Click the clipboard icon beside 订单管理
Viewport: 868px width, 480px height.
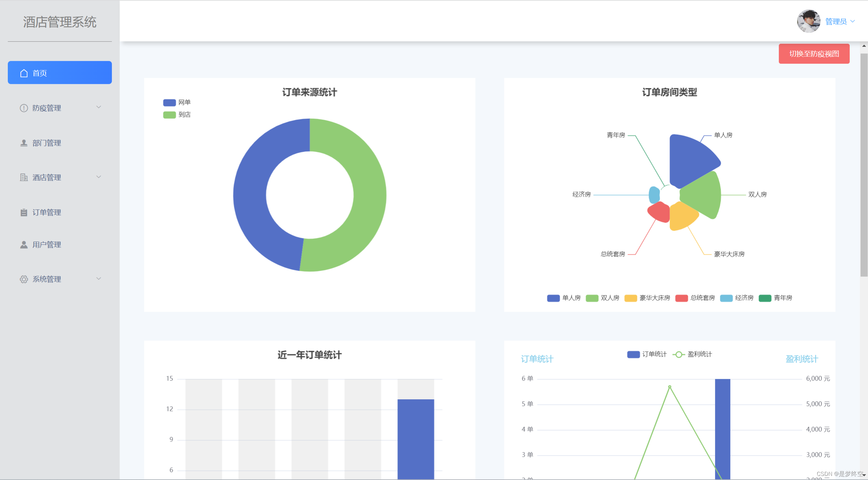coord(24,212)
